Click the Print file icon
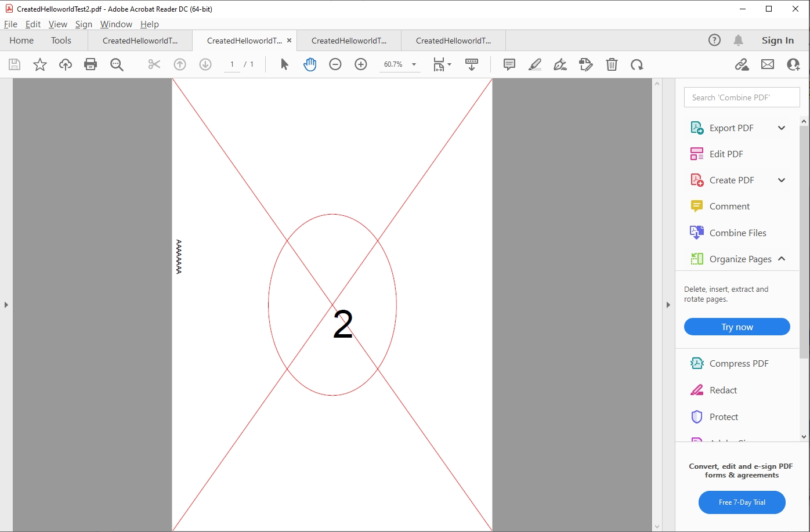810x532 pixels. [x=91, y=64]
